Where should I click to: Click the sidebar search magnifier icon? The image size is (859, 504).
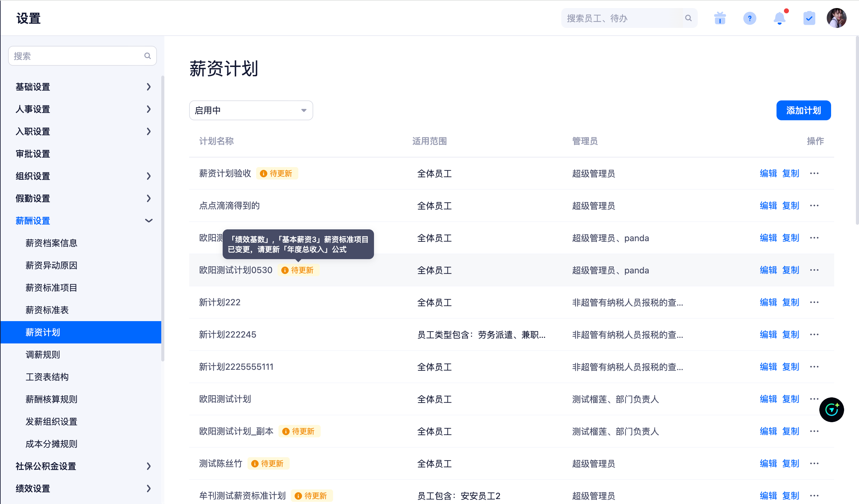point(147,56)
